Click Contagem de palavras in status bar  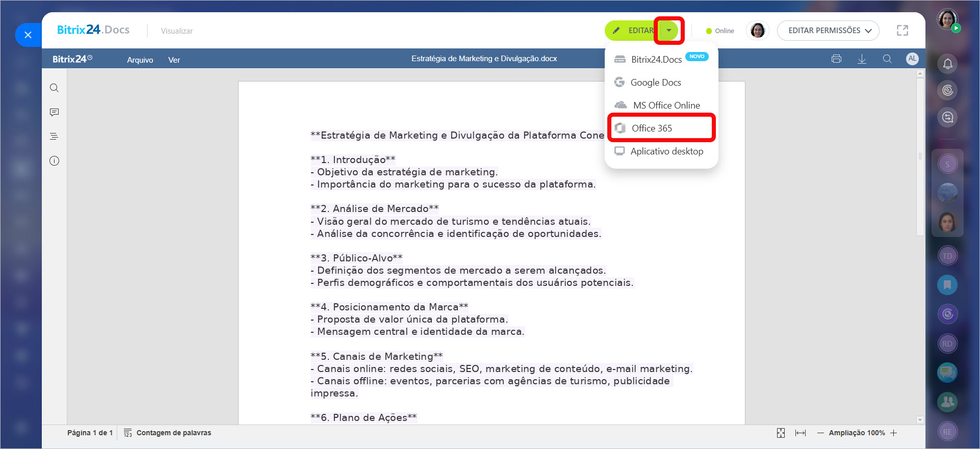168,433
